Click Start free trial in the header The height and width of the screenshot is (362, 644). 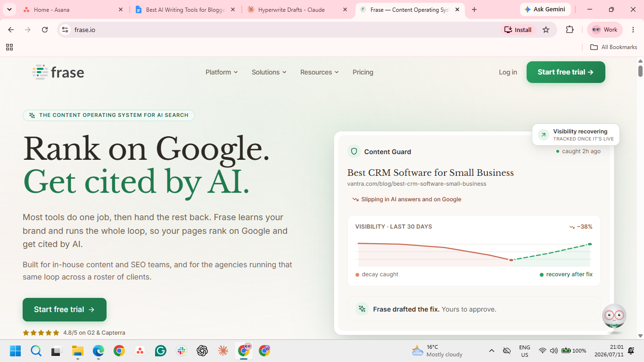[x=566, y=72]
